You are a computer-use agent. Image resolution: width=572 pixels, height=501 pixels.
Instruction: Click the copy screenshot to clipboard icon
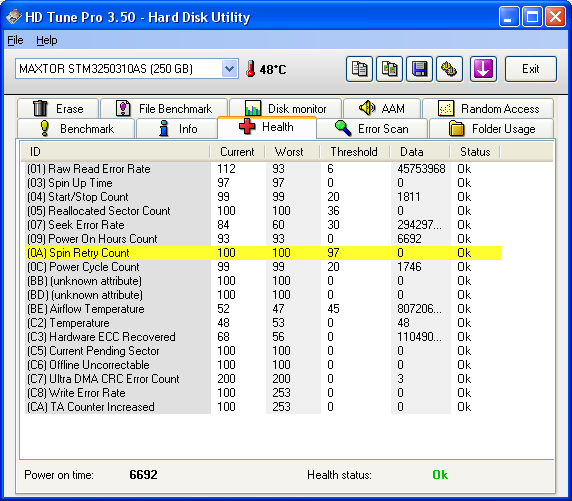[x=389, y=69]
